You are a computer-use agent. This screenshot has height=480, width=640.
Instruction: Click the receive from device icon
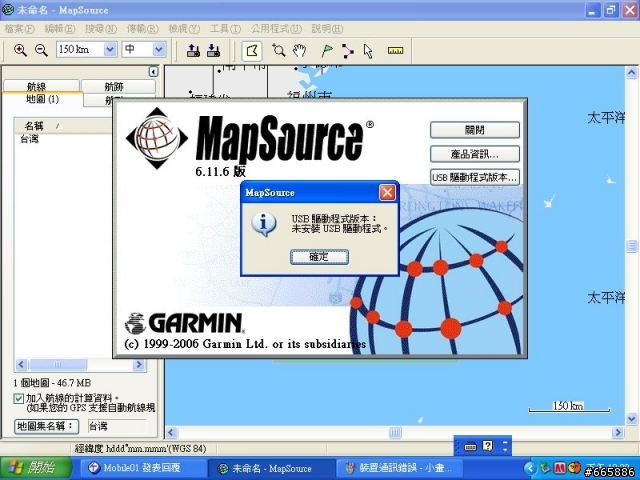[x=213, y=50]
